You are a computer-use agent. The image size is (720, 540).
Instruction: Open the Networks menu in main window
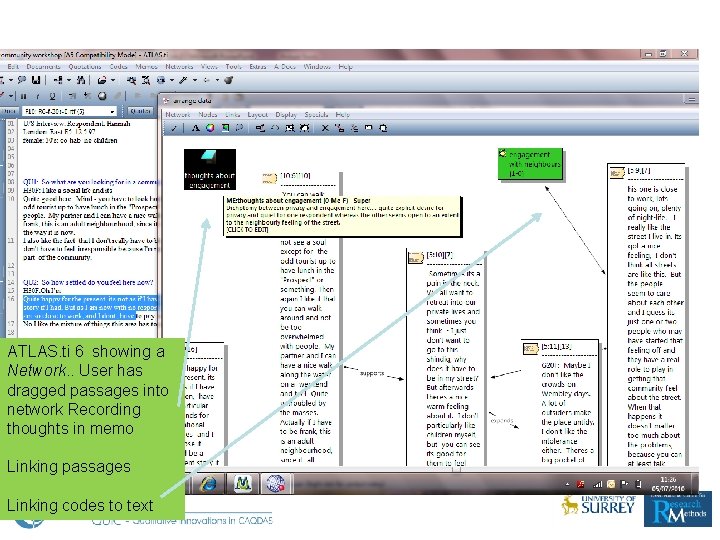click(179, 67)
